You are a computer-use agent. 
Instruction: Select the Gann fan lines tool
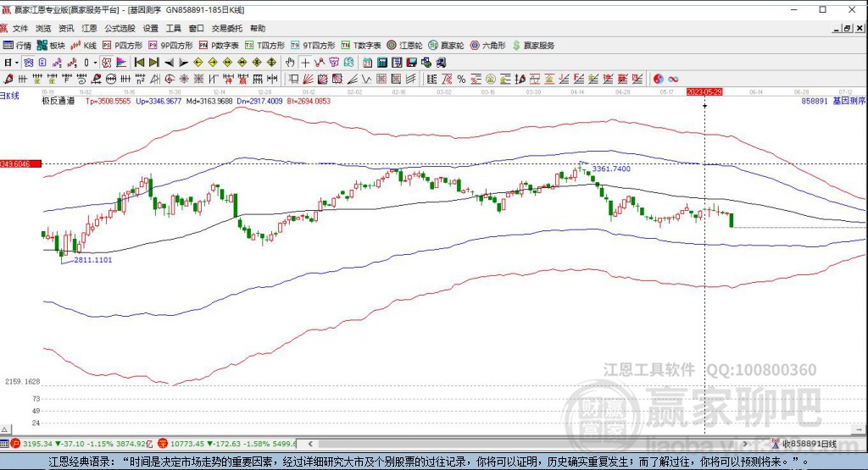[x=307, y=79]
